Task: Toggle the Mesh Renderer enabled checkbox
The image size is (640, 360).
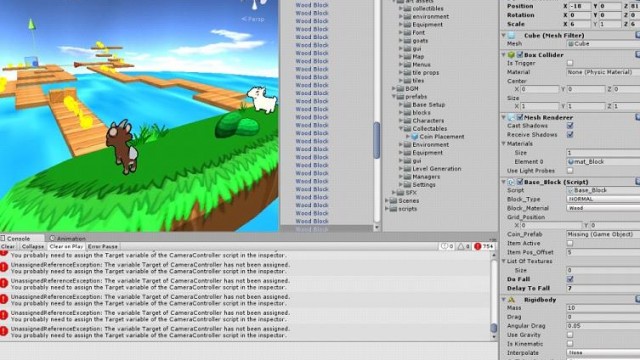Action: pyautogui.click(x=520, y=118)
